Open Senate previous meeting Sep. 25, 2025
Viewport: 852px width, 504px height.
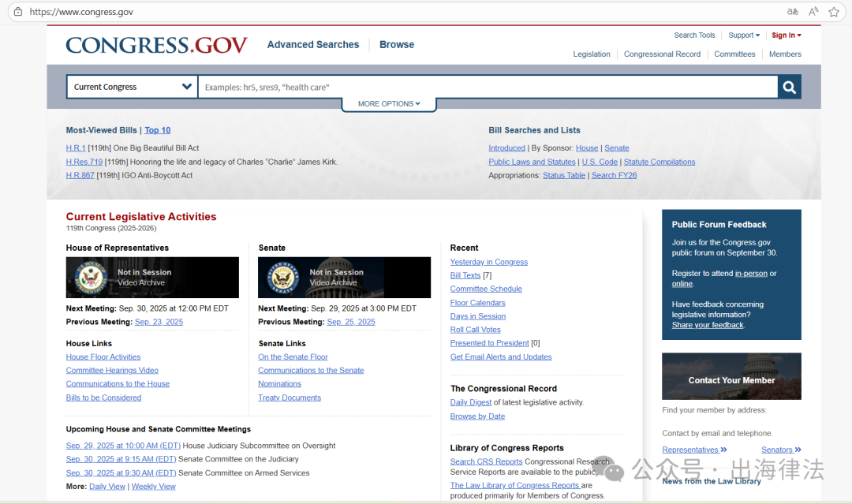(x=351, y=322)
